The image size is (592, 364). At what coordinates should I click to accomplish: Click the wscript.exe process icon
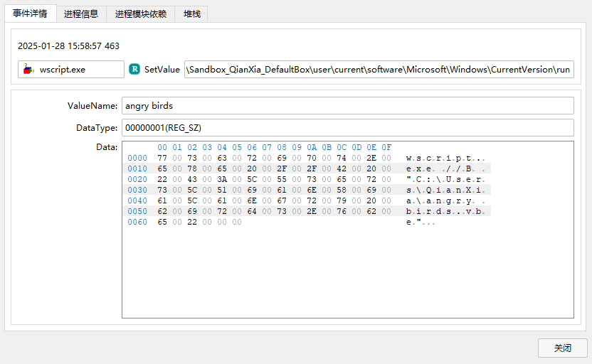point(28,70)
